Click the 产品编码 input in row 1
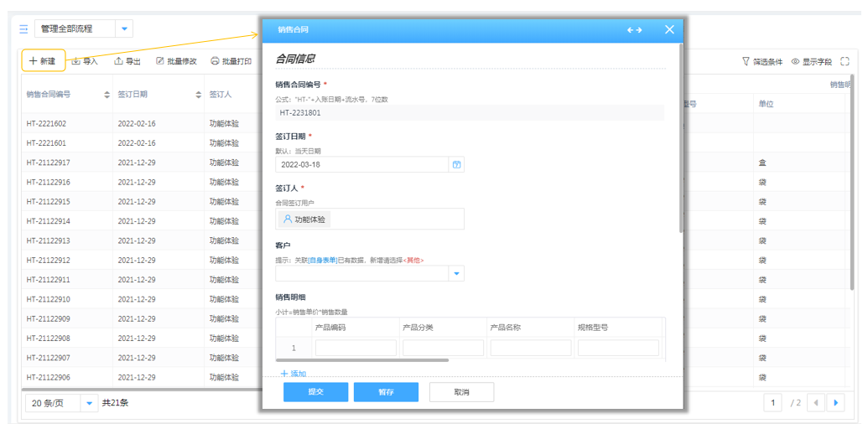Image resolution: width=868 pixels, height=439 pixels. 356,348
